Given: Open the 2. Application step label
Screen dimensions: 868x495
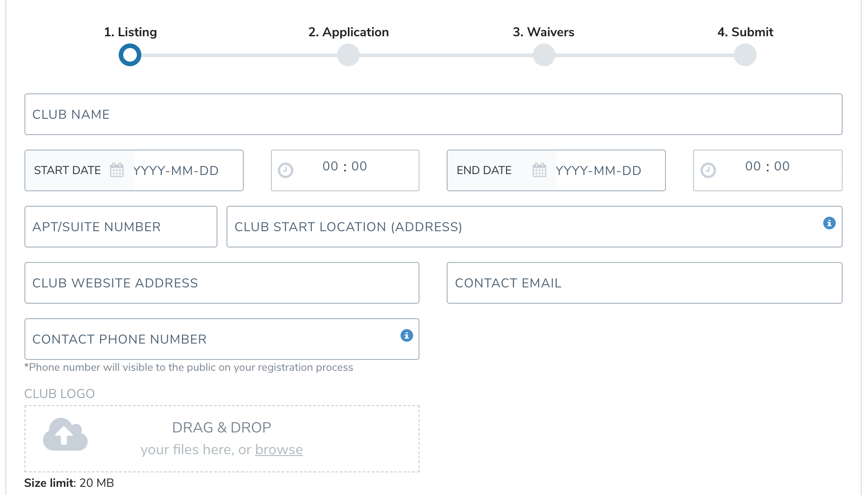Looking at the screenshot, I should click(348, 32).
